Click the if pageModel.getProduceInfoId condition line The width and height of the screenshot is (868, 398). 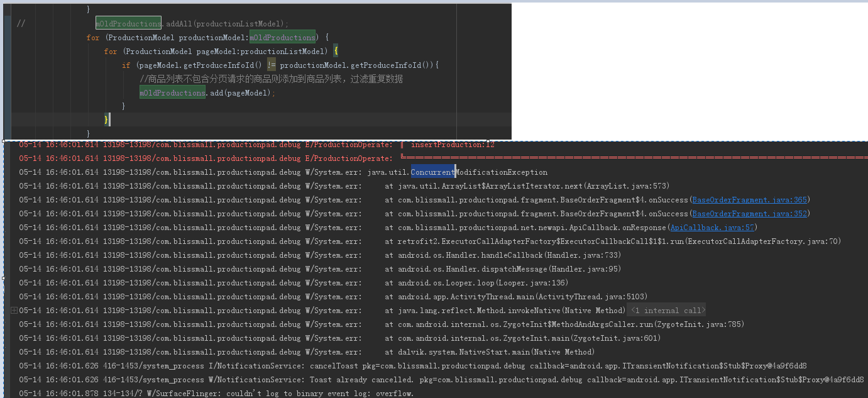click(x=251, y=65)
